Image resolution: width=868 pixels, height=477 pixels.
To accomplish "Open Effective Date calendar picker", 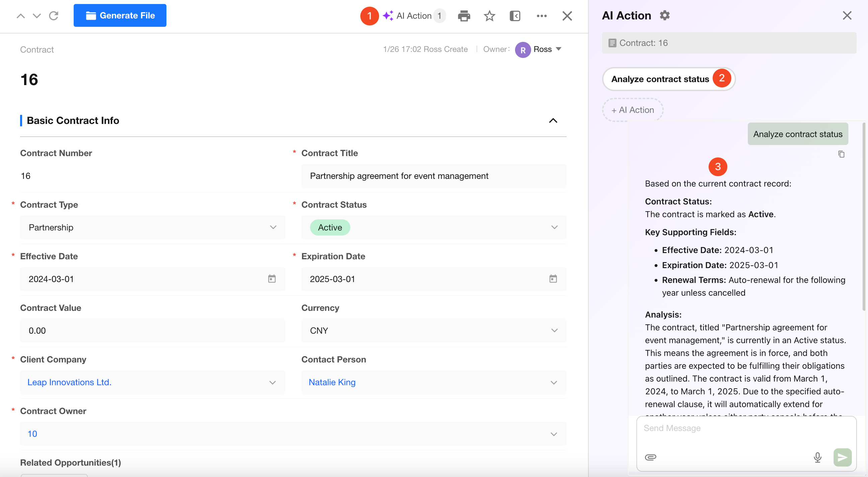I will tap(272, 279).
